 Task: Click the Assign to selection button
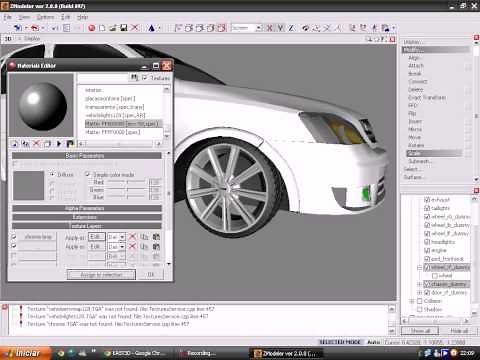101,275
